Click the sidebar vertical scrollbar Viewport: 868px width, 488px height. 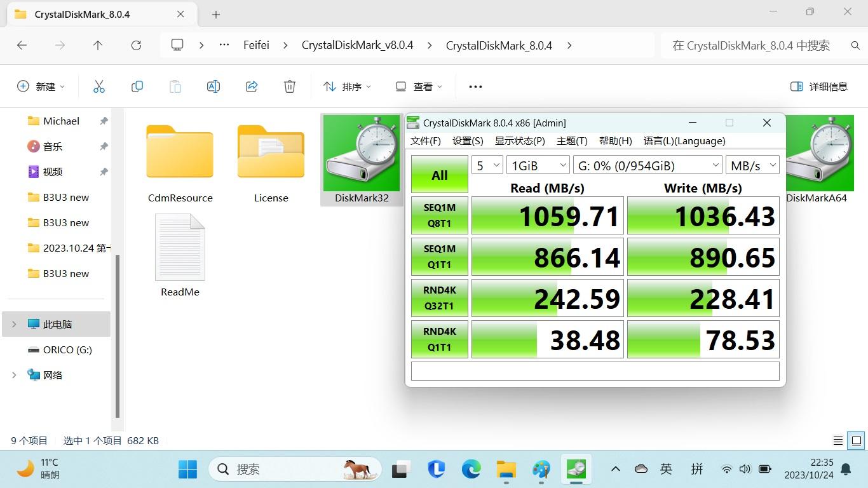[118, 335]
